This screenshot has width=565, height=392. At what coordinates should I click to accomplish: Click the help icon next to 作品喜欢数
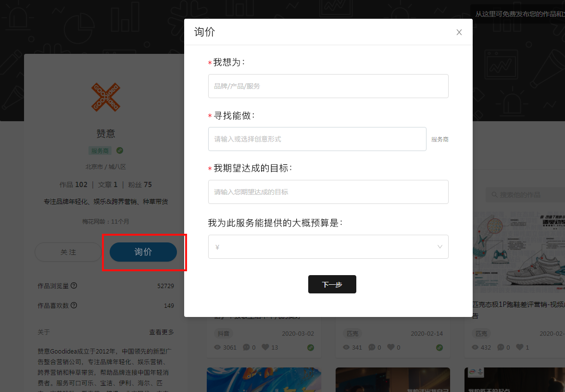pyautogui.click(x=74, y=305)
